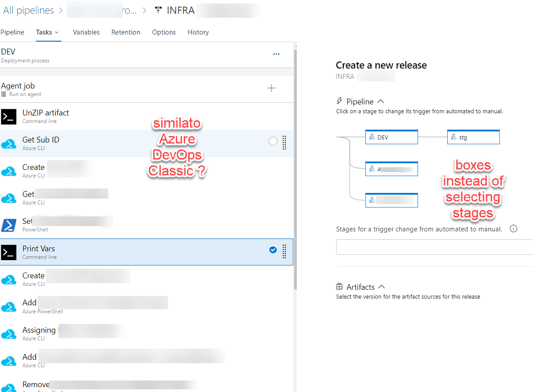Click the info icon beside stages trigger label
Viewport: 533px width, 392px height.
point(514,229)
